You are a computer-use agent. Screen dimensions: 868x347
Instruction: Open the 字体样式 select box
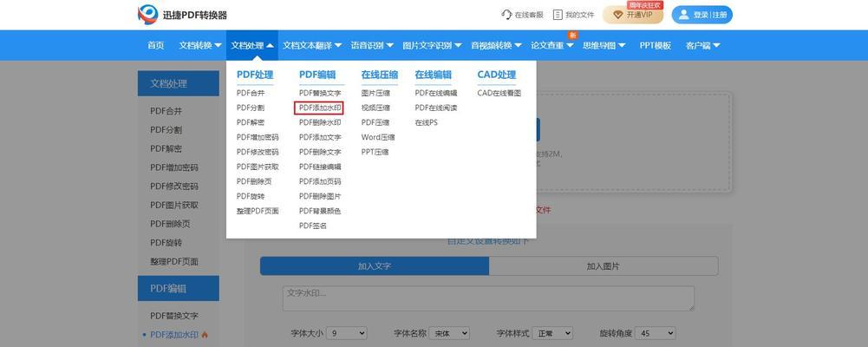coord(551,333)
